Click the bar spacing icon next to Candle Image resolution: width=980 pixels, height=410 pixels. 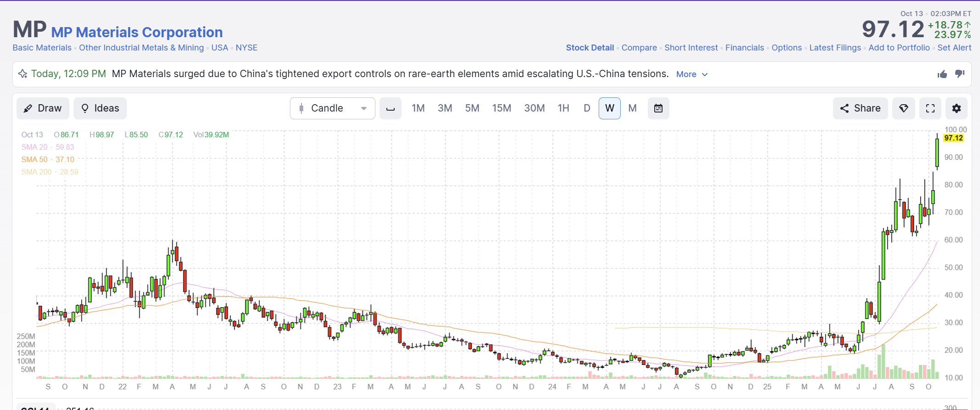point(391,108)
